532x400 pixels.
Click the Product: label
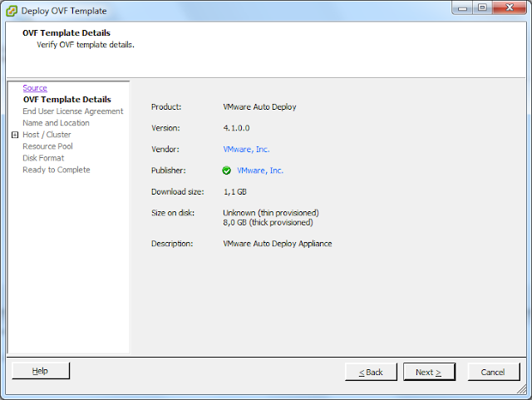(x=166, y=107)
